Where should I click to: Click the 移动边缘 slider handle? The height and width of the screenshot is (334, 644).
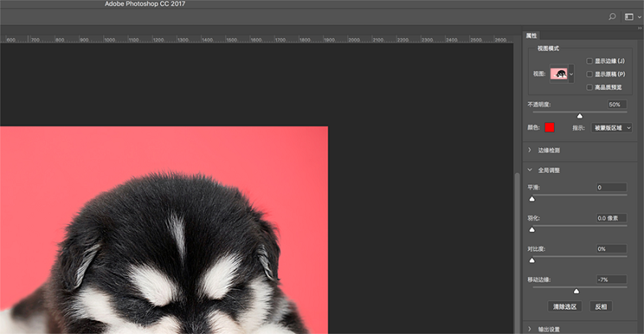click(576, 291)
